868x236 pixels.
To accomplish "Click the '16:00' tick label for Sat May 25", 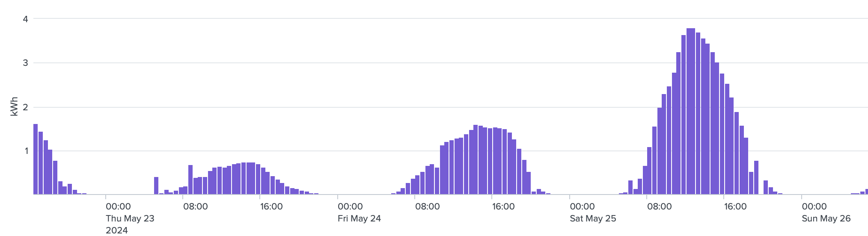I will (735, 206).
